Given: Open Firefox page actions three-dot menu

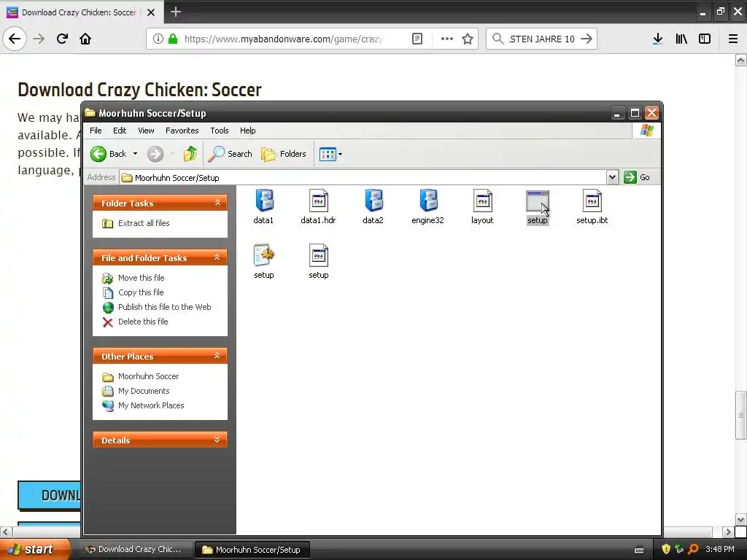Looking at the screenshot, I should pos(447,39).
